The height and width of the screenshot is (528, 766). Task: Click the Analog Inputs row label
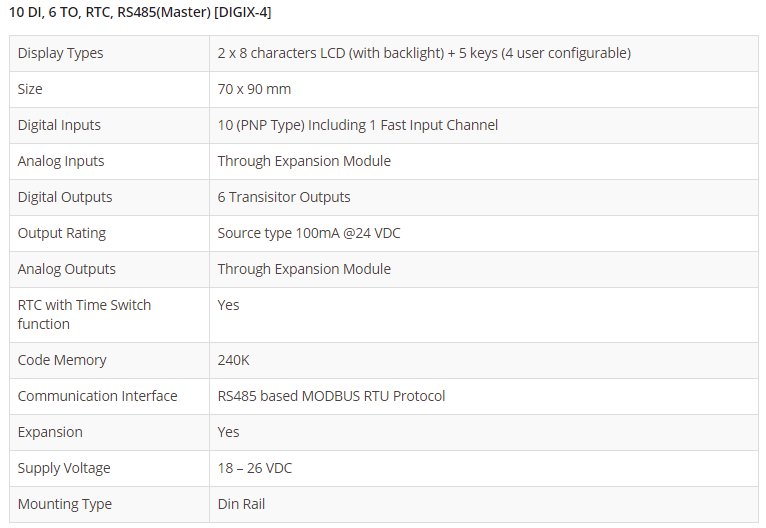coord(61,161)
